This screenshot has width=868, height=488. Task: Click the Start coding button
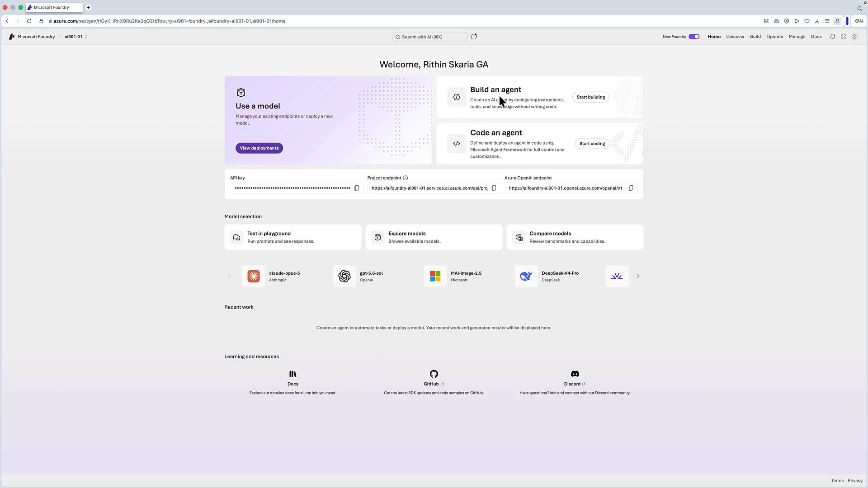pyautogui.click(x=592, y=144)
